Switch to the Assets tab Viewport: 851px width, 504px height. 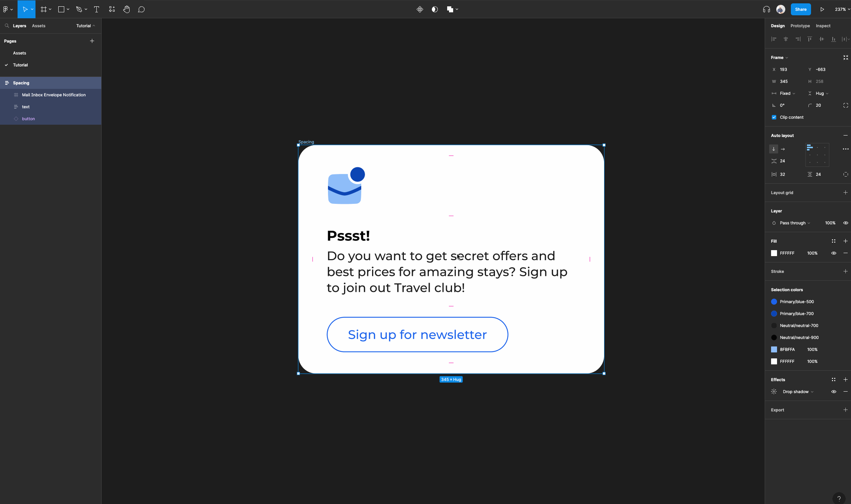click(x=38, y=26)
